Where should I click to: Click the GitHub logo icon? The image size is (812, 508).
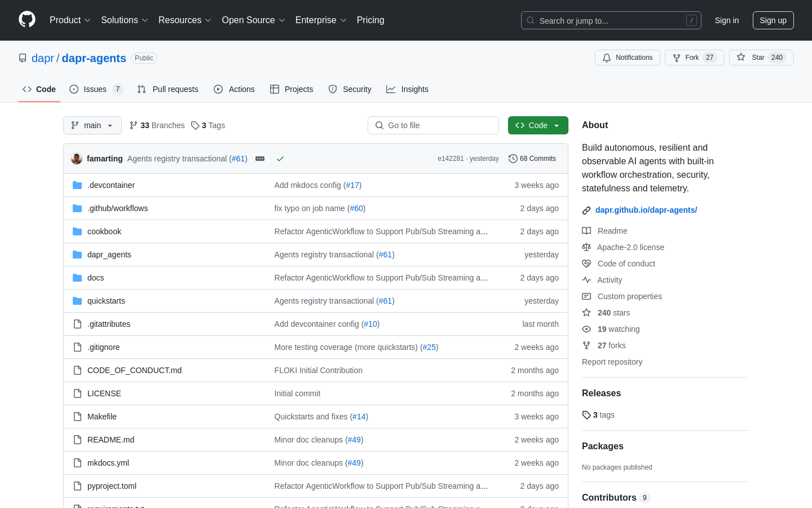pos(27,20)
